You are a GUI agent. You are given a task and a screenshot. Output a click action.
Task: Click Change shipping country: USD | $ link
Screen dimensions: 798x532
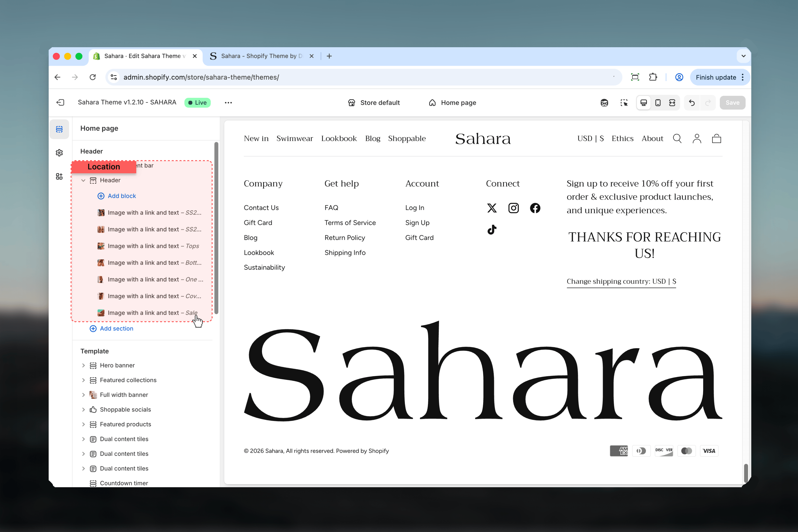(x=621, y=282)
